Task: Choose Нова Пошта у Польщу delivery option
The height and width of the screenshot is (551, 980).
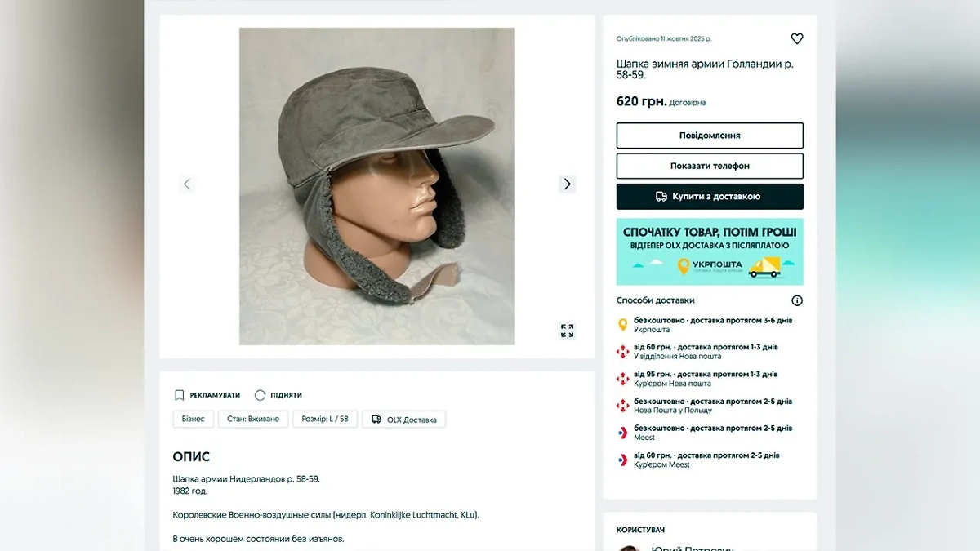Action: 712,406
